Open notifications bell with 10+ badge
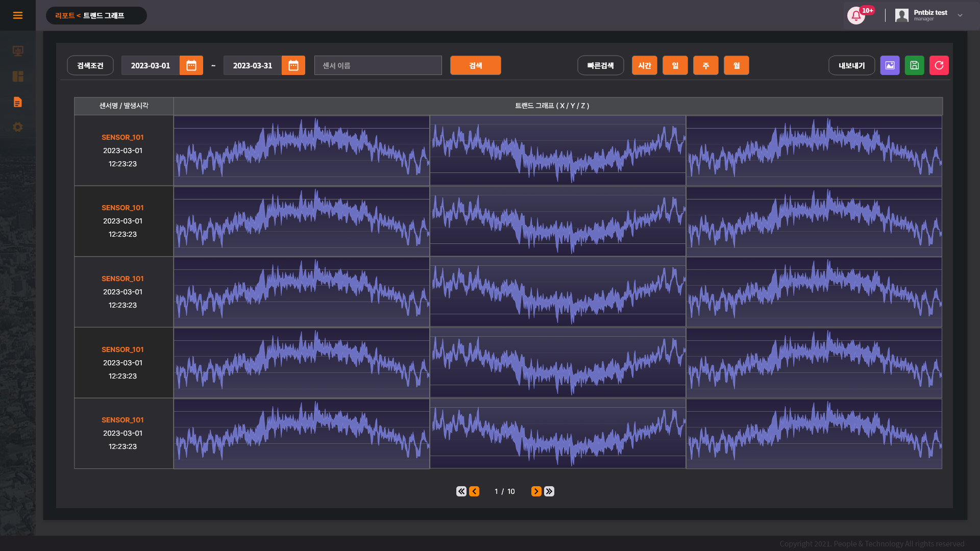The width and height of the screenshot is (980, 551). point(856,16)
